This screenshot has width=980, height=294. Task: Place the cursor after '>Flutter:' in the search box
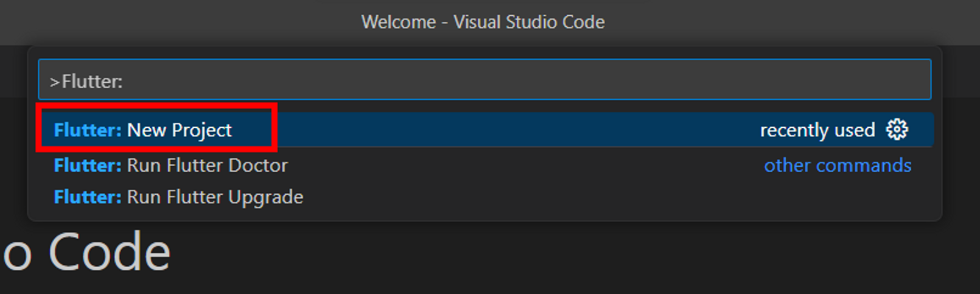[x=124, y=81]
